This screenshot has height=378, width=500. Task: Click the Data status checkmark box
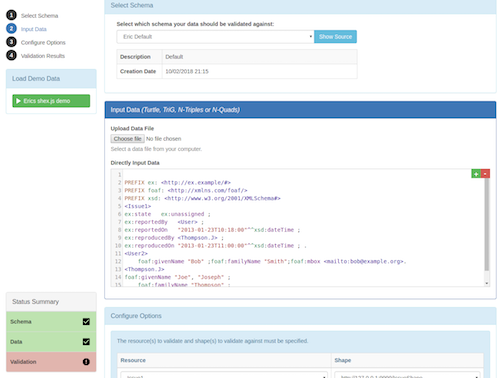tap(86, 342)
